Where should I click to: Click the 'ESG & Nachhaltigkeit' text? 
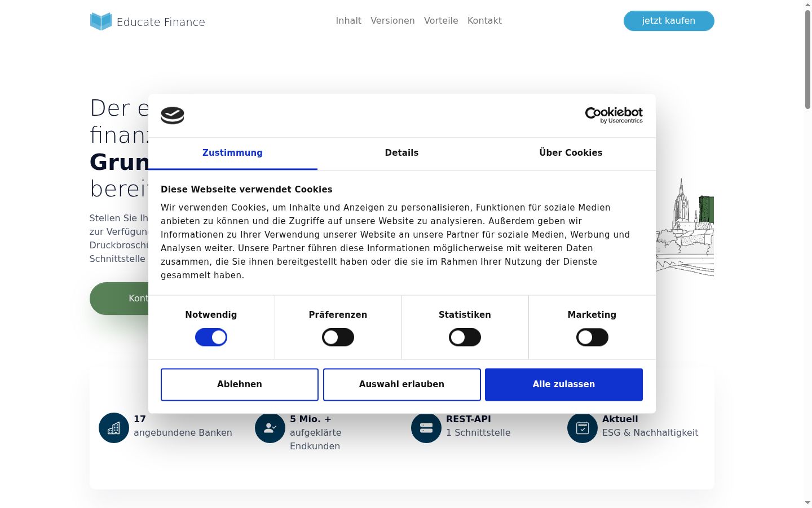click(x=650, y=433)
